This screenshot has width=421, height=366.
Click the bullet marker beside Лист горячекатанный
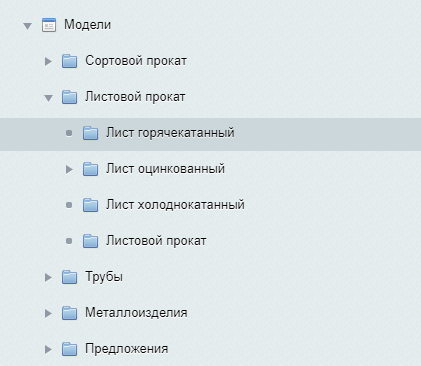(69, 133)
